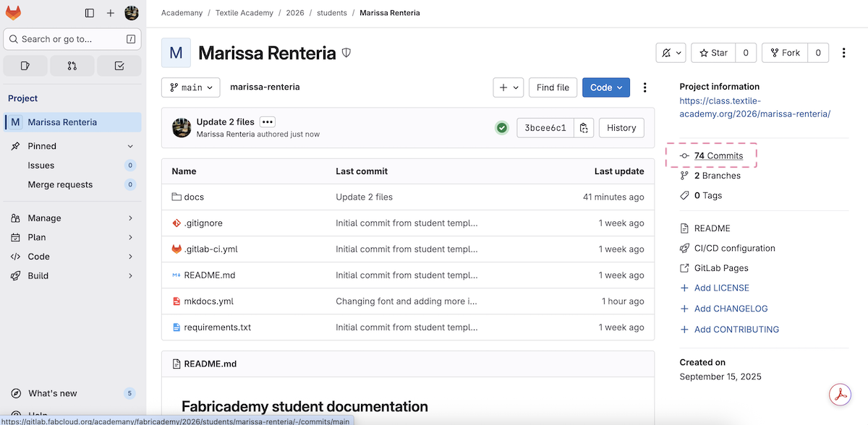Star the Marissa Renteria project

pyautogui.click(x=713, y=53)
